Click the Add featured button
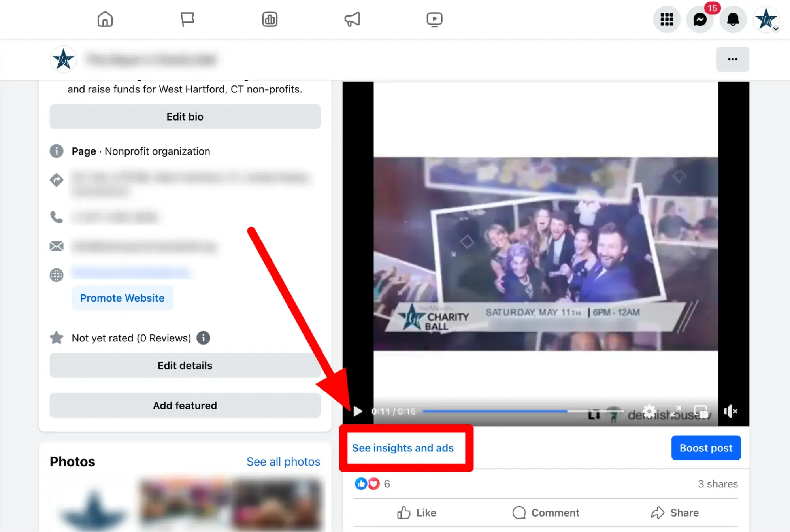The width and height of the screenshot is (790, 532). click(x=185, y=405)
